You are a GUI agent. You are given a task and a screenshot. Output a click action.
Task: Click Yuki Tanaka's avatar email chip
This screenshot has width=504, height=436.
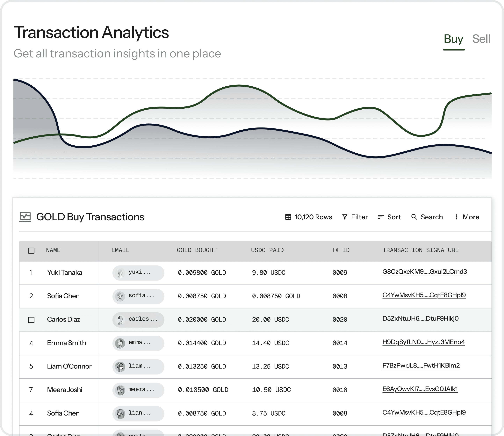pos(138,272)
